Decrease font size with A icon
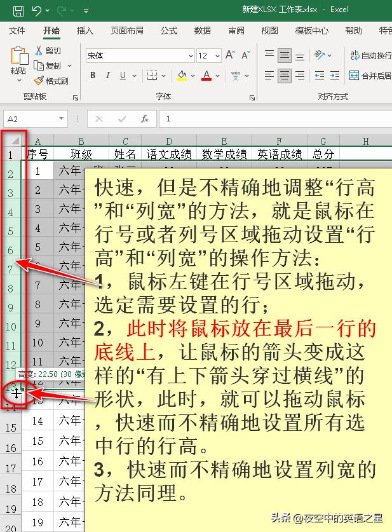 (246, 55)
